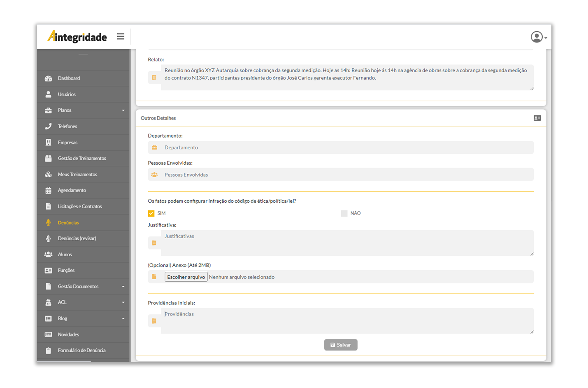This screenshot has width=588, height=388.
Task: Click the Alunos text in sidebar
Action: (65, 255)
